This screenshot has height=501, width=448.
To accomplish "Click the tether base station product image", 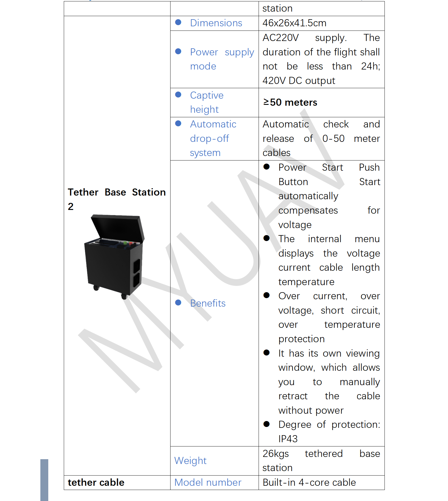I will [115, 256].
